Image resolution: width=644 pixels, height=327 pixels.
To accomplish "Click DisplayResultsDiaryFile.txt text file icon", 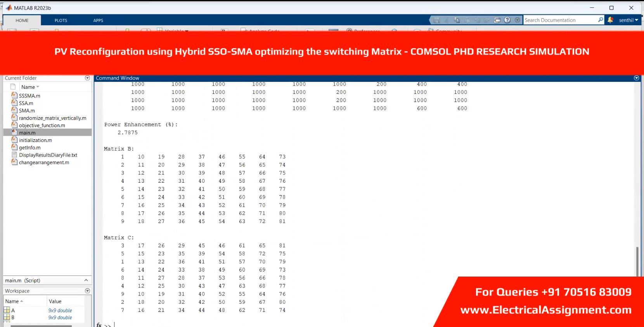I will [14, 154].
